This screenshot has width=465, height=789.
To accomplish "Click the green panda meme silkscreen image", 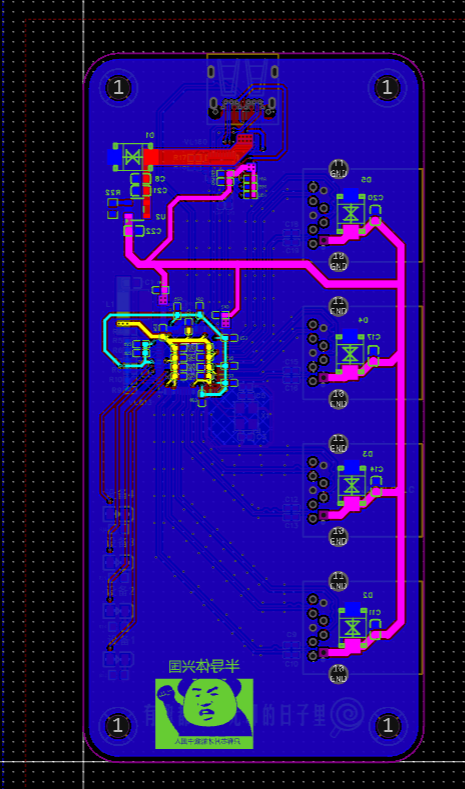I will coord(204,713).
